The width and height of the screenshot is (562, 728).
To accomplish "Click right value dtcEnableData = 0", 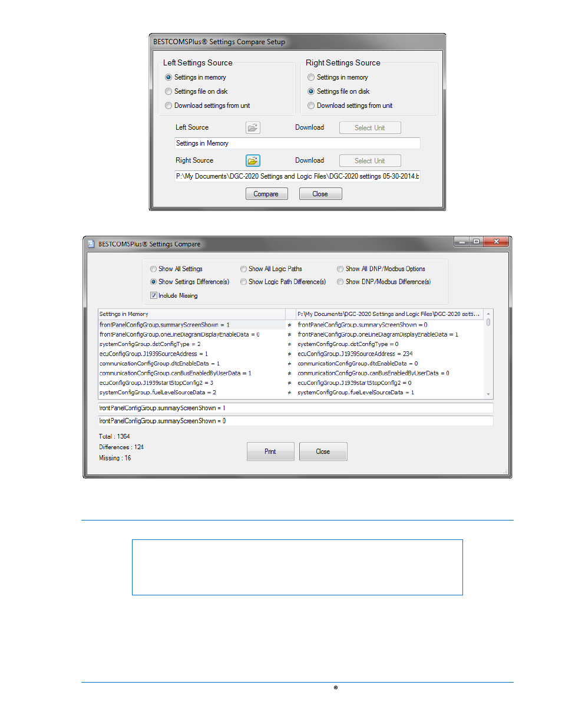I will 358,364.
